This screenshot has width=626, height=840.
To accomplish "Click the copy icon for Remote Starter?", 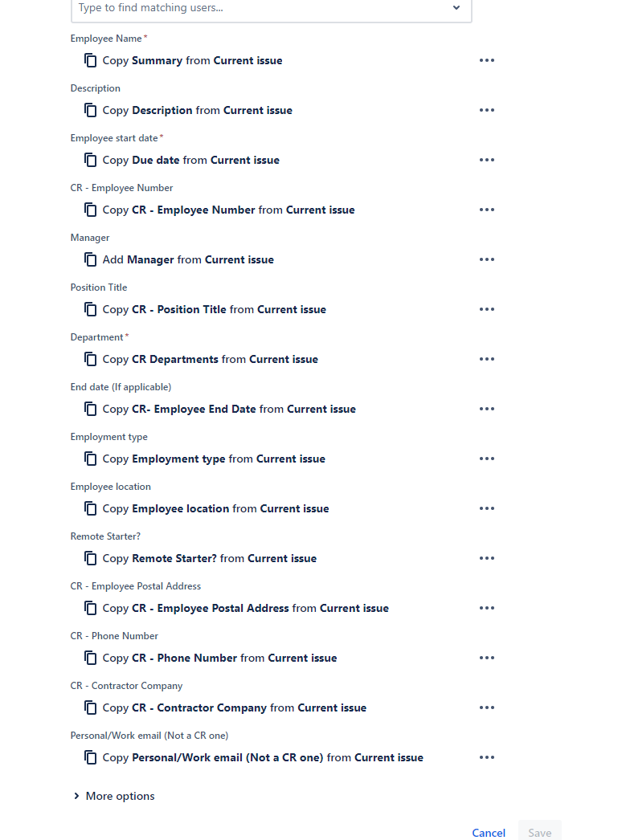I will [90, 558].
